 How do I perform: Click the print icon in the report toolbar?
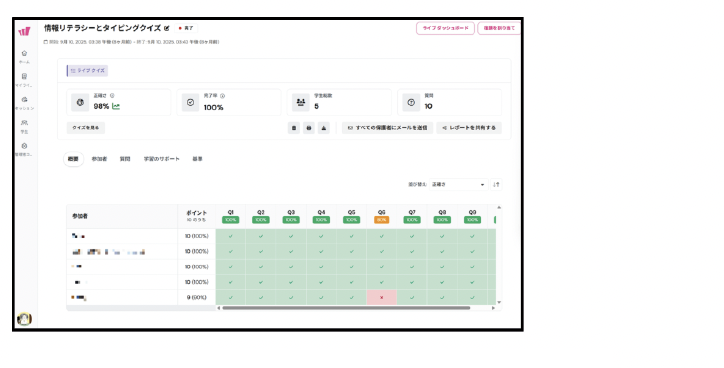pos(309,128)
